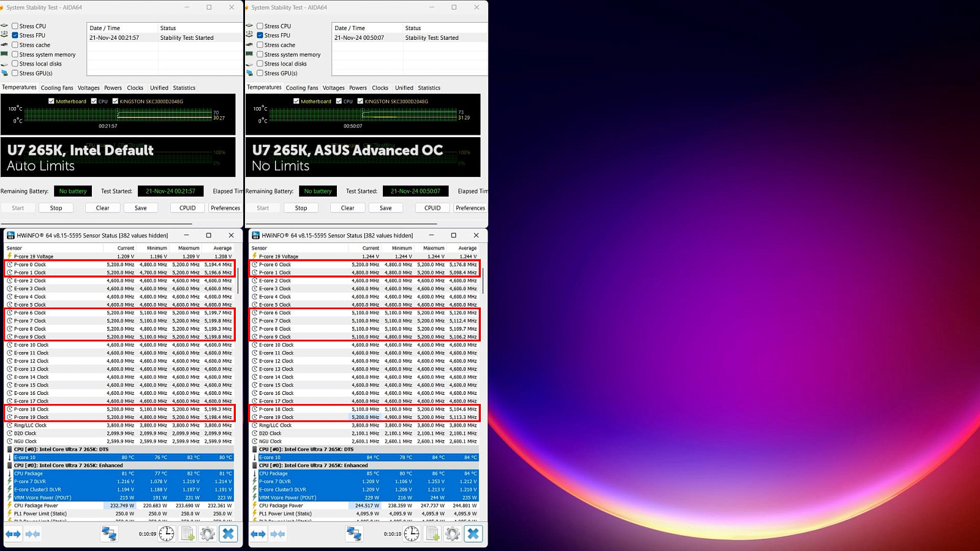Open Temperatures tab in left AIDA64 window
The image size is (980, 551).
pos(19,87)
